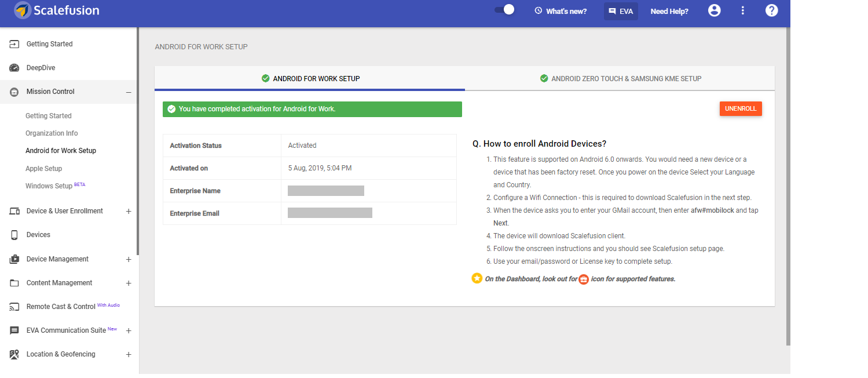Viewport: 868px width, 378px height.
Task: Open the user account profile icon
Action: pos(714,10)
